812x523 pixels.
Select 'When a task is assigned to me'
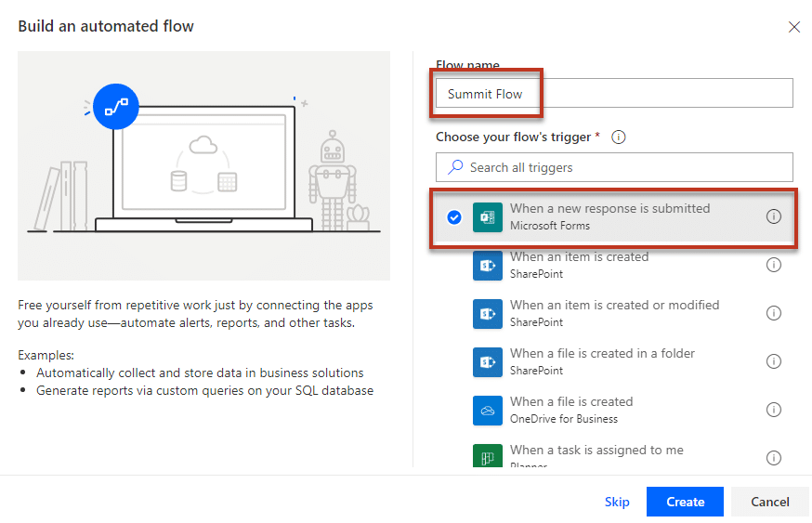pos(596,451)
